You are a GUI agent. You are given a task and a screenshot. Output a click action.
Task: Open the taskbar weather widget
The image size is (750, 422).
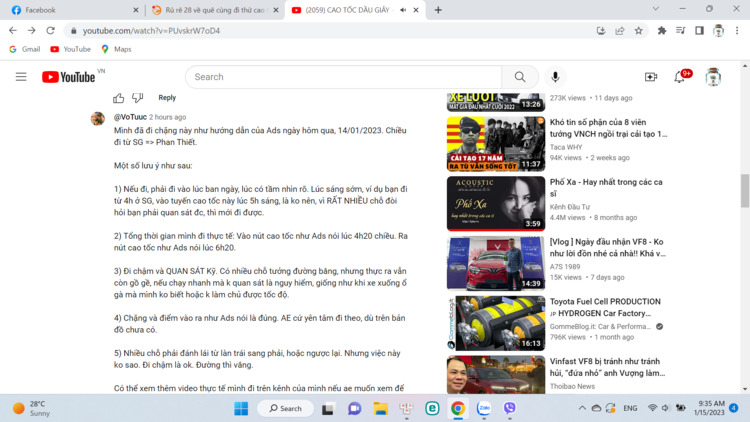(32, 408)
